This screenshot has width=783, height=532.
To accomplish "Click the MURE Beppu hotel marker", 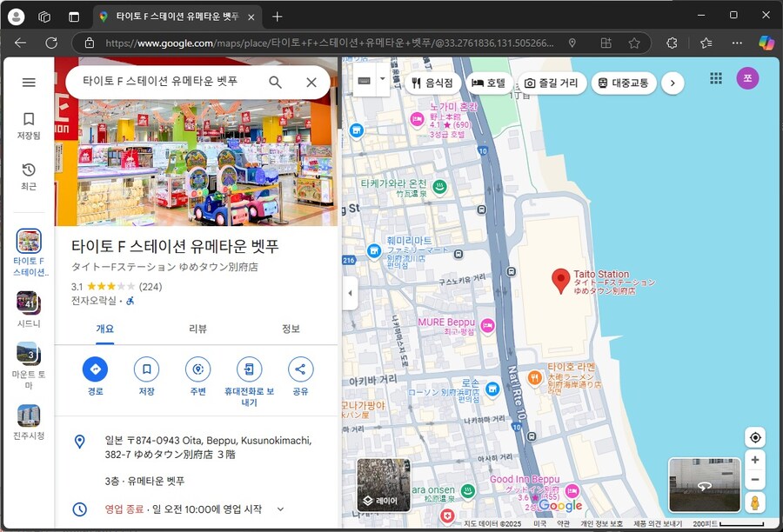I will (487, 326).
